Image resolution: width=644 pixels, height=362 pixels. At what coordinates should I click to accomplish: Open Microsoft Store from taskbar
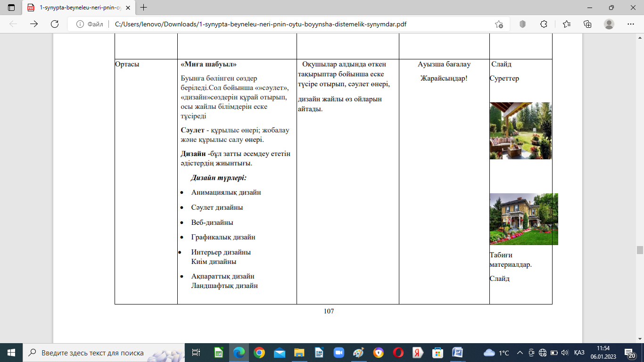[438, 353]
